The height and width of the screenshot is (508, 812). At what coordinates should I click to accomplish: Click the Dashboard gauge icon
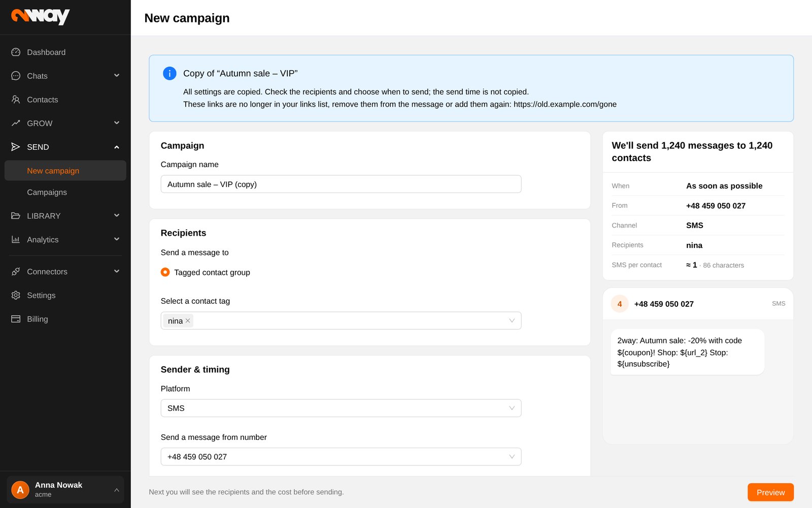[x=16, y=52]
